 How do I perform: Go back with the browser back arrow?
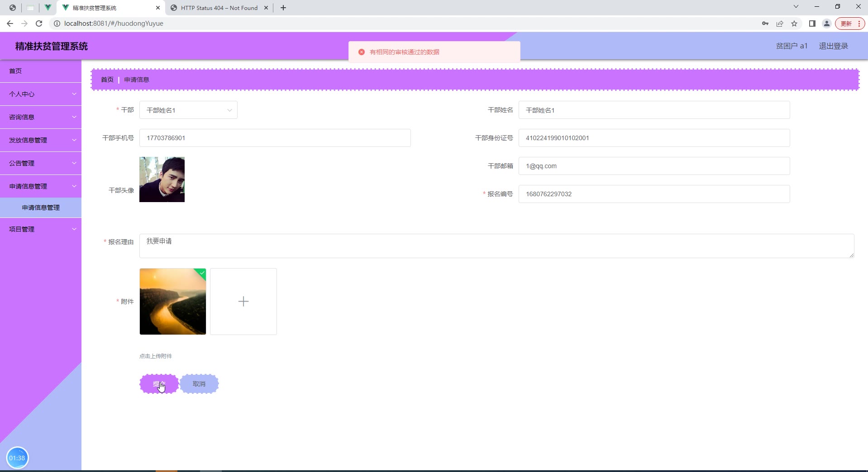pos(10,24)
